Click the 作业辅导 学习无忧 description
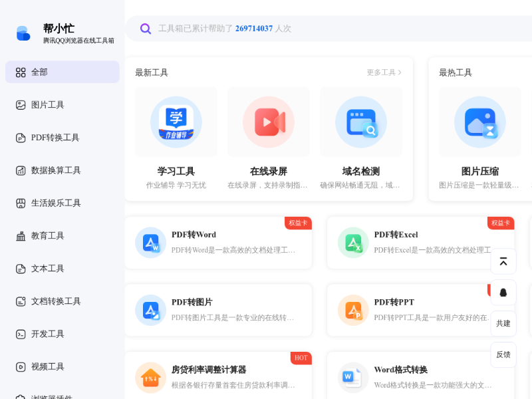The image size is (532, 399). tap(176, 186)
